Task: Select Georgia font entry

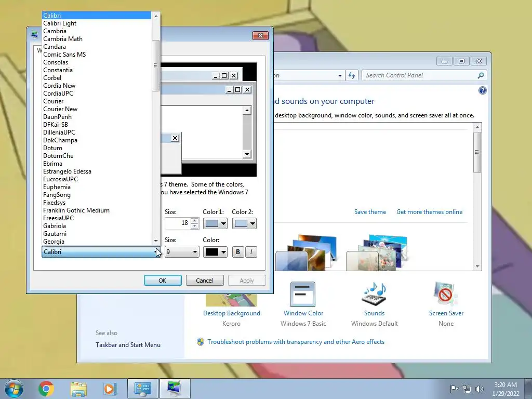Action: [96, 242]
